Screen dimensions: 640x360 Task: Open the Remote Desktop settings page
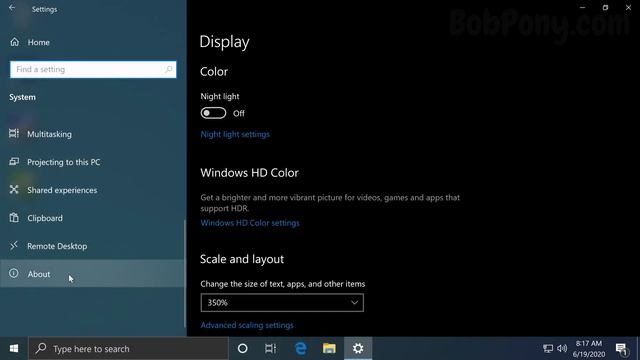tap(92, 246)
